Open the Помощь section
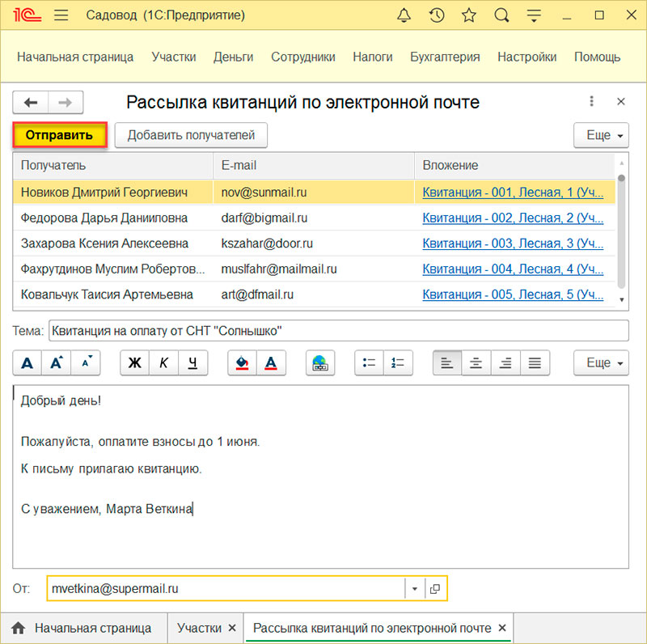The width and height of the screenshot is (647, 644). (x=597, y=57)
